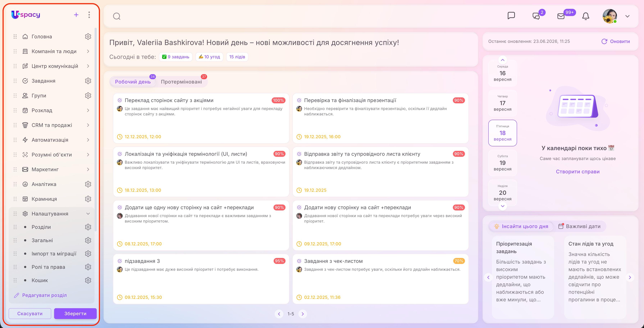The width and height of the screenshot is (644, 328).
Task: Switch to the Важливі дати tab
Action: point(579,226)
